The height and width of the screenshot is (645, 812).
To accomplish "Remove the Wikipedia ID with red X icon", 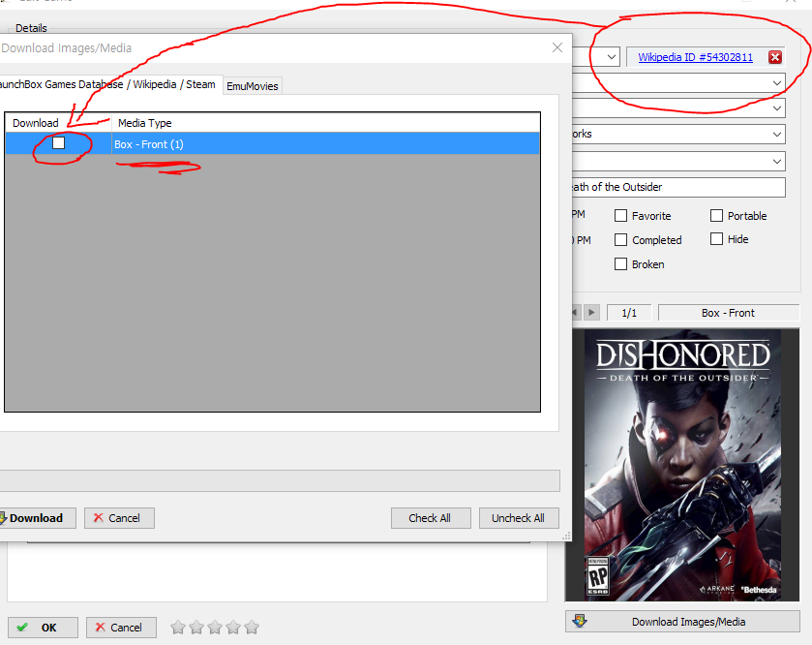I will click(x=774, y=57).
